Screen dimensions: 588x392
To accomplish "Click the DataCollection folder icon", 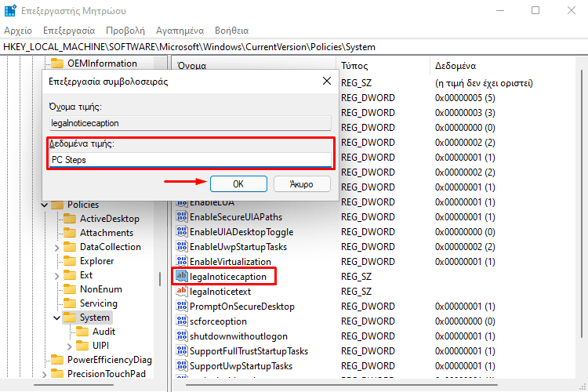I will pos(70,247).
